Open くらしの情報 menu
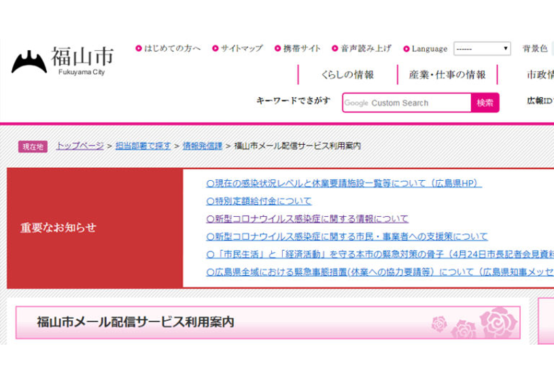This screenshot has height=380, width=554. coord(348,75)
